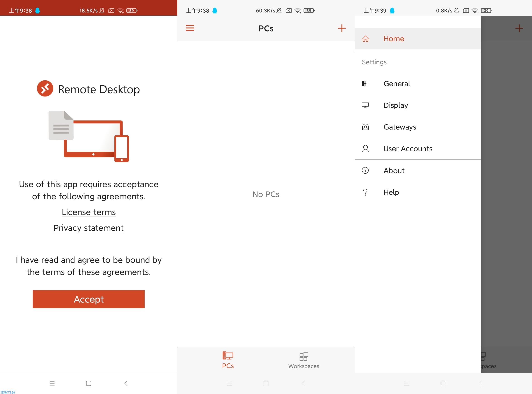Click the Display monitor icon
This screenshot has height=394, width=532.
coord(365,105)
